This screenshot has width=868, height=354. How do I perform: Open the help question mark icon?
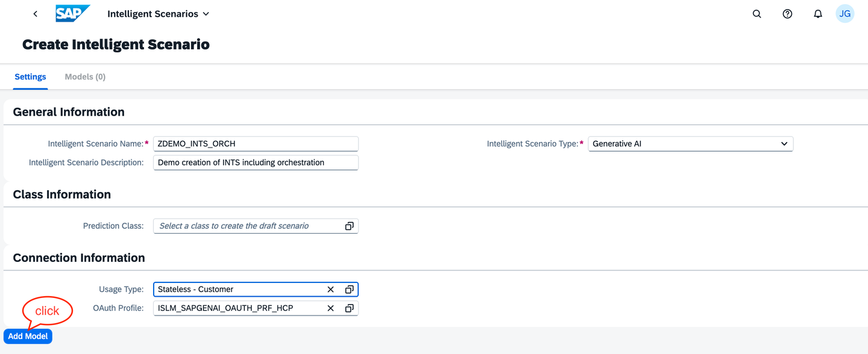tap(787, 14)
